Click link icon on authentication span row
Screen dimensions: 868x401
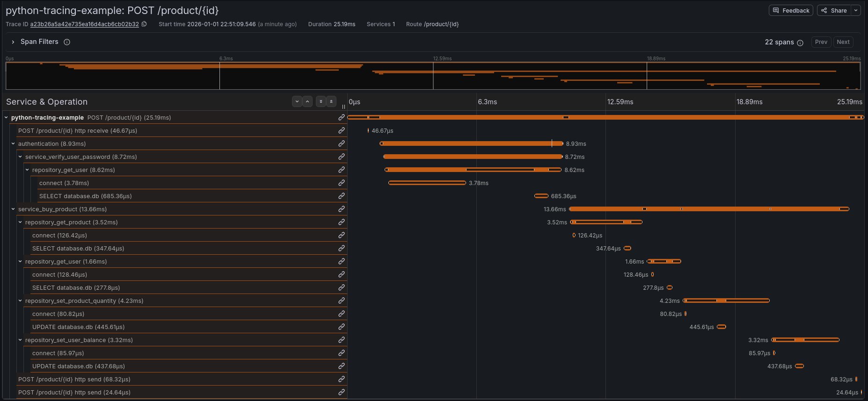342,143
